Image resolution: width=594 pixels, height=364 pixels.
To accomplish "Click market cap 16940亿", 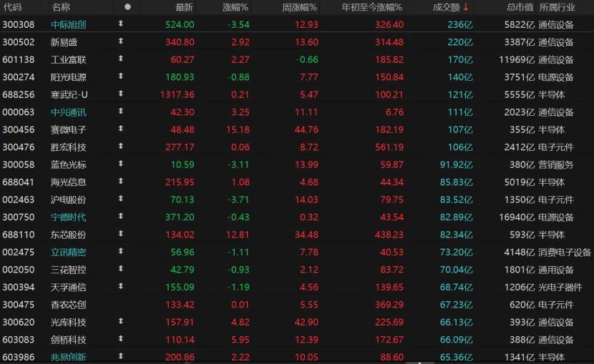I will 517,217.
